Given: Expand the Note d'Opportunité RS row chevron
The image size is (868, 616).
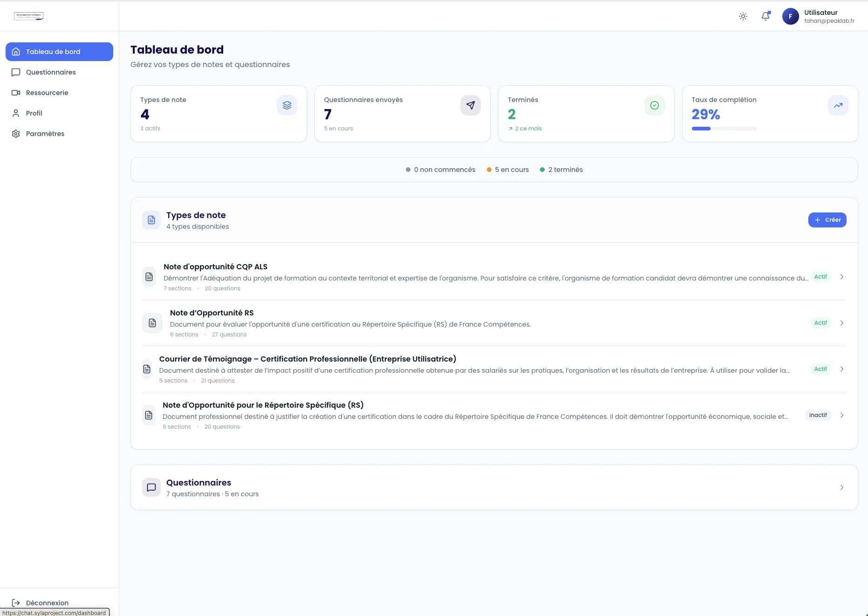Looking at the screenshot, I should (841, 323).
